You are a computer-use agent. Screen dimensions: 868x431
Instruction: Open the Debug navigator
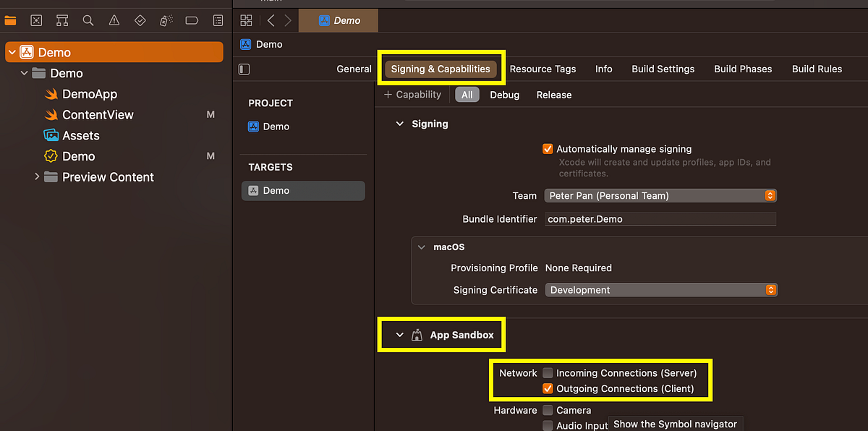tap(166, 20)
